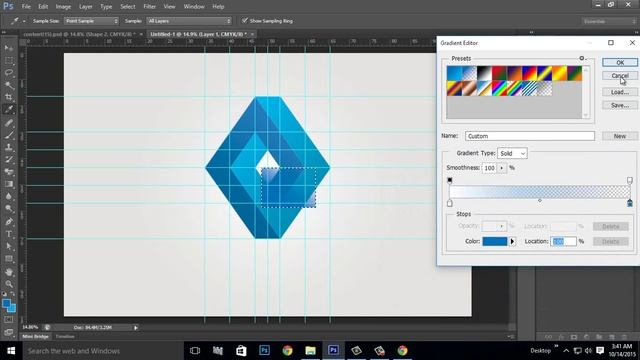Click the Save... button

[620, 105]
